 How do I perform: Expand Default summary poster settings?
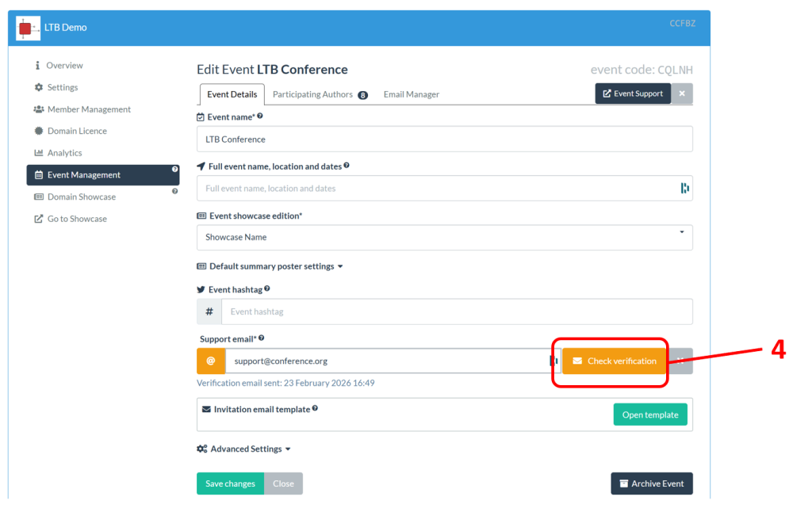(270, 266)
